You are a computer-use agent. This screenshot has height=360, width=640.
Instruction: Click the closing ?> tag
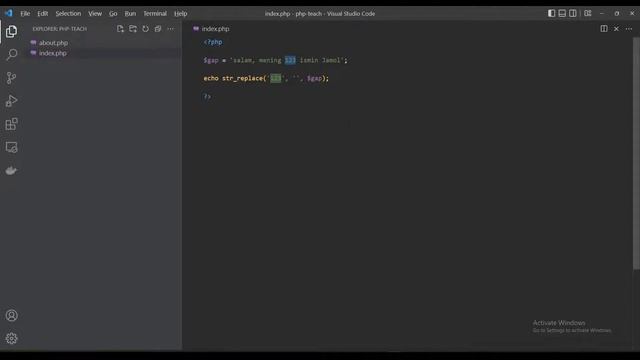207,96
